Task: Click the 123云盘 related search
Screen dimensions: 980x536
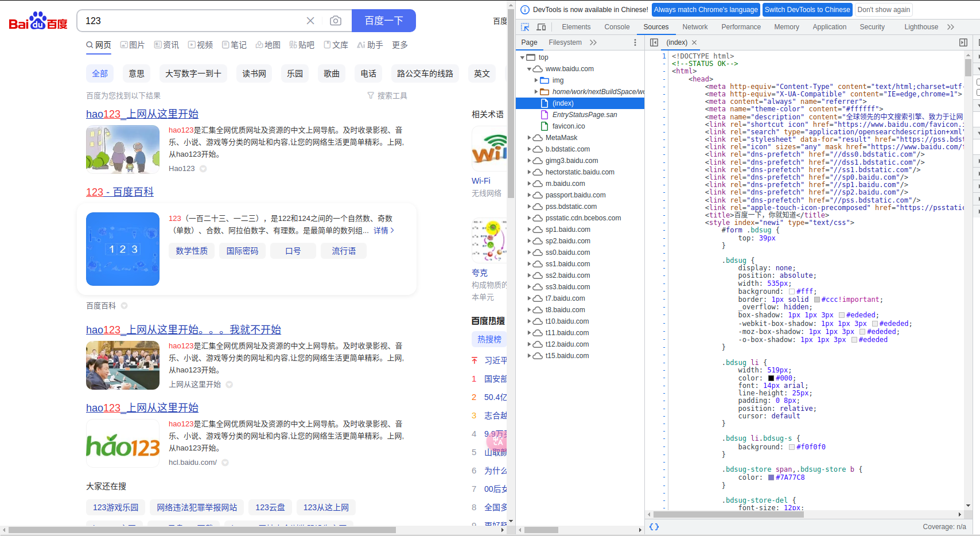Action: click(x=270, y=507)
